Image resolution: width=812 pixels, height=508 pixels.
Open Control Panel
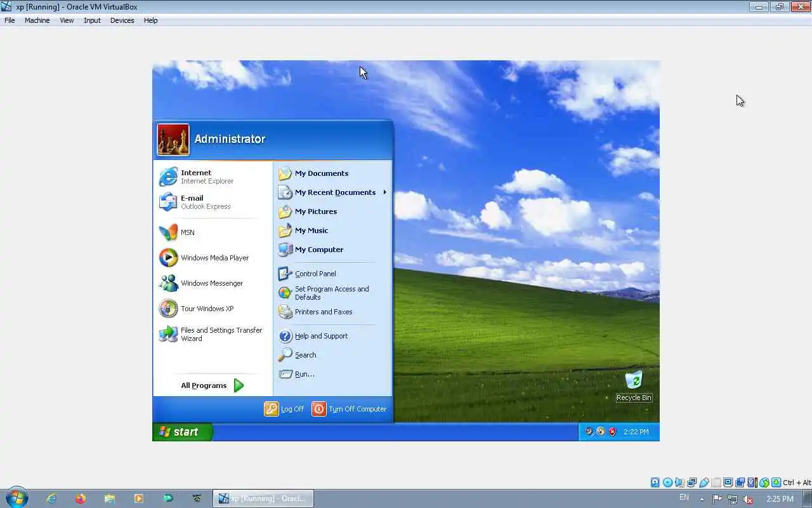tap(332, 274)
